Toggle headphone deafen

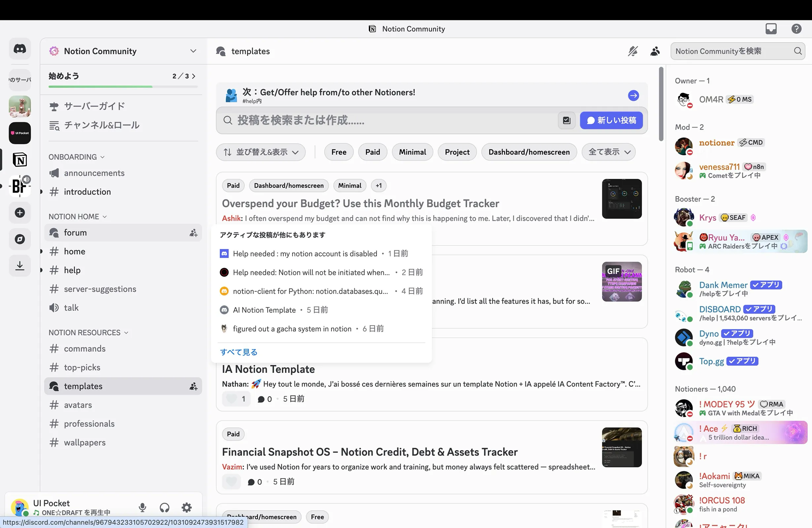click(164, 508)
